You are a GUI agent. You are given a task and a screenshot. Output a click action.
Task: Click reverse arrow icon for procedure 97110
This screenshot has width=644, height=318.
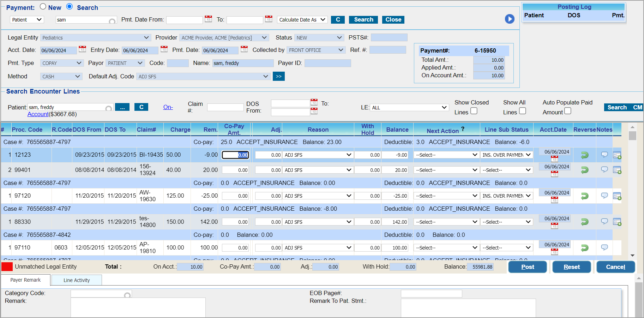point(584,248)
